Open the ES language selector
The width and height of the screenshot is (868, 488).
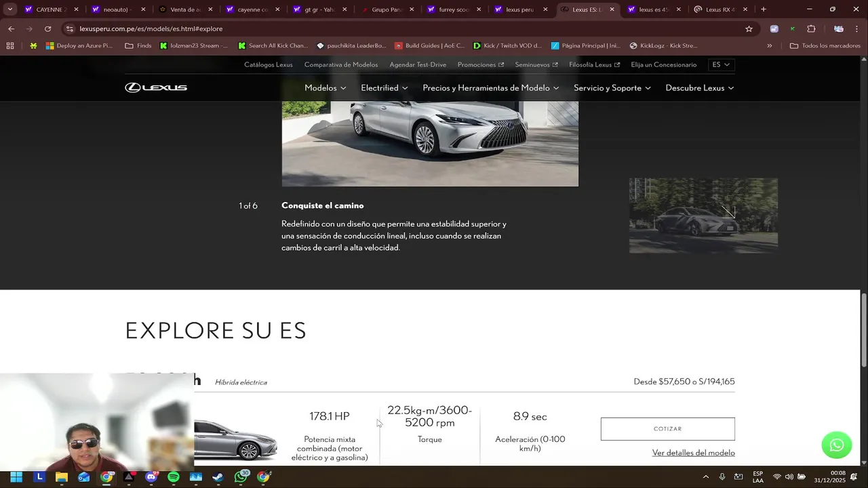point(721,64)
